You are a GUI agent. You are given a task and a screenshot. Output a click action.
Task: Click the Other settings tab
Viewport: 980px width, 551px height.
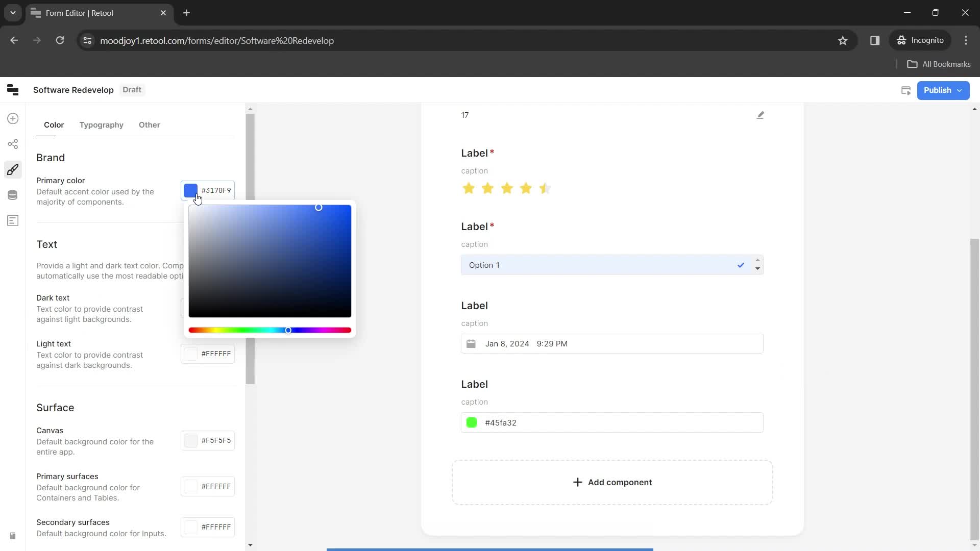click(150, 124)
